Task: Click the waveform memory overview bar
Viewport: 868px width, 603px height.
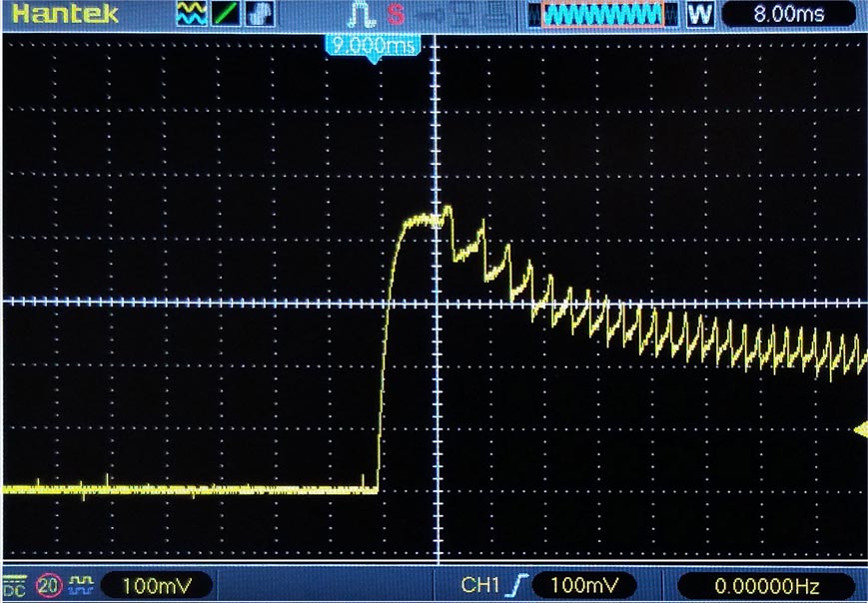Action: click(x=603, y=14)
